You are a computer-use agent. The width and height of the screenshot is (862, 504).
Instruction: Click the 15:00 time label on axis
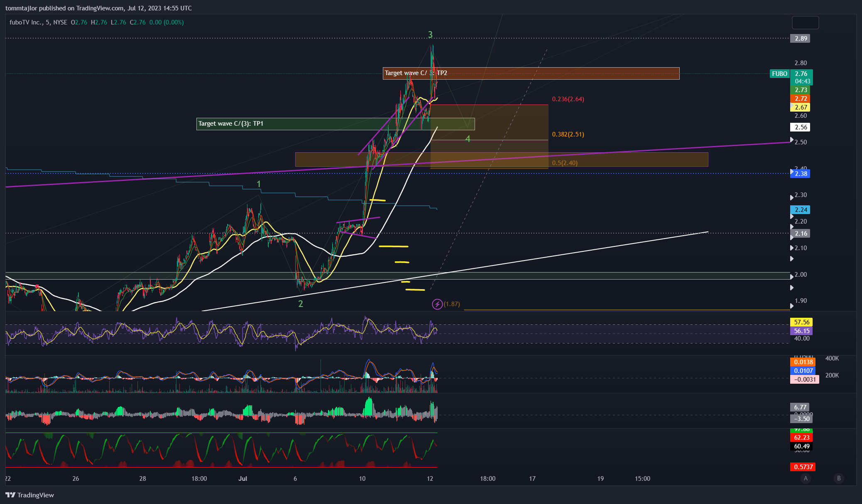[642, 479]
